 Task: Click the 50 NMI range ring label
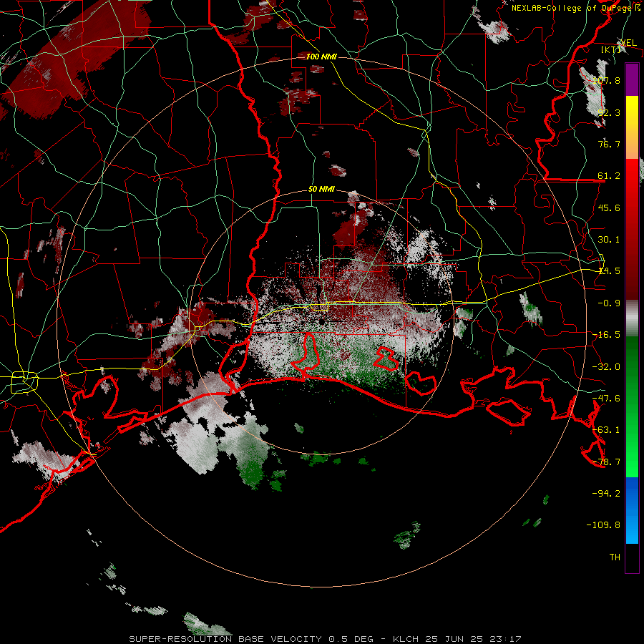click(321, 190)
